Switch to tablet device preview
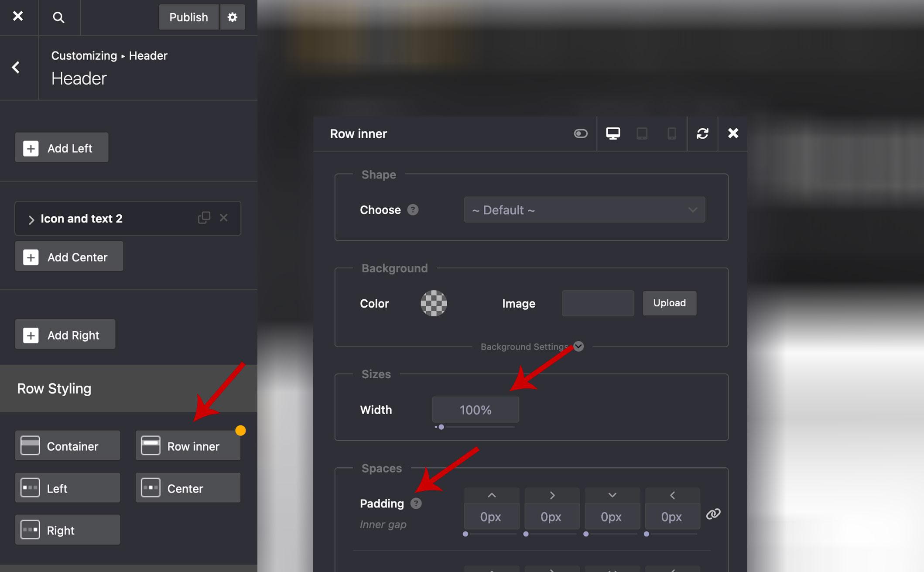The width and height of the screenshot is (924, 572). click(642, 134)
